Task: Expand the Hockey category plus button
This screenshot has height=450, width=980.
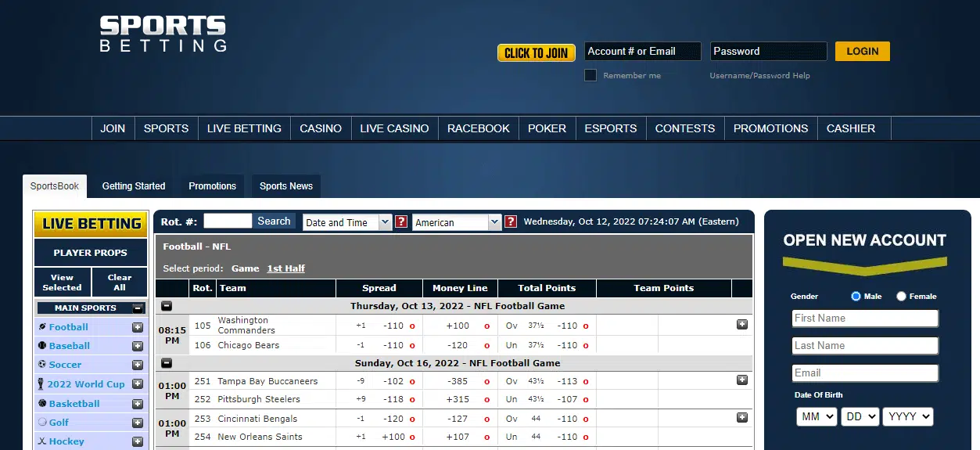Action: pos(138,441)
